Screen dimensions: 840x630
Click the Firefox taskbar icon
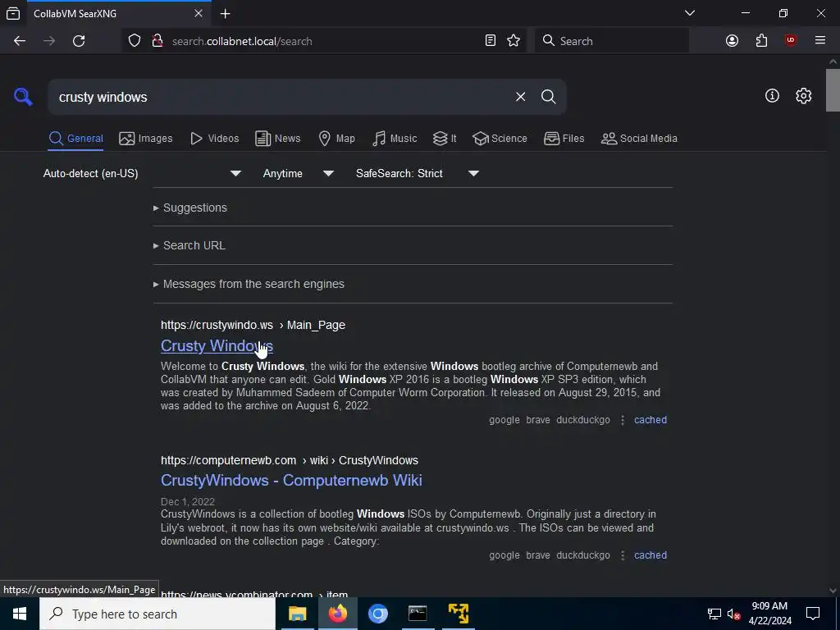[x=337, y=614]
